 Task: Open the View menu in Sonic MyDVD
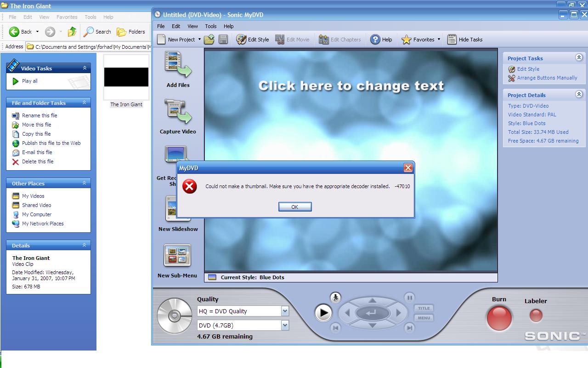[192, 26]
